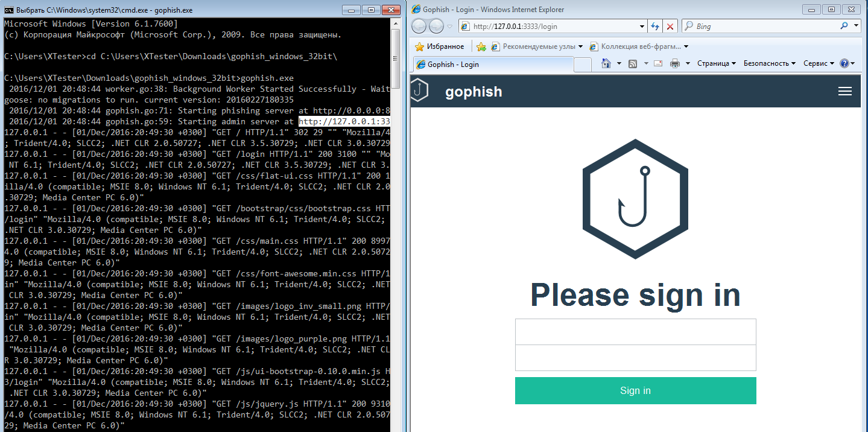The width and height of the screenshot is (868, 432).
Task: Expand the address bar URL dropdown
Action: click(x=642, y=27)
